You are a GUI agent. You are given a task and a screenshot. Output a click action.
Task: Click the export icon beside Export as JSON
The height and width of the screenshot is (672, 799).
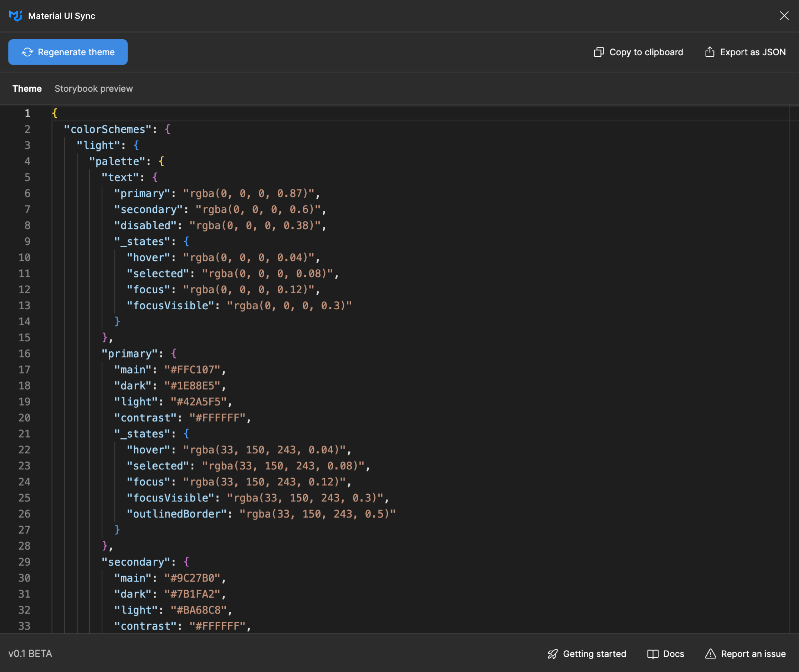(x=710, y=52)
